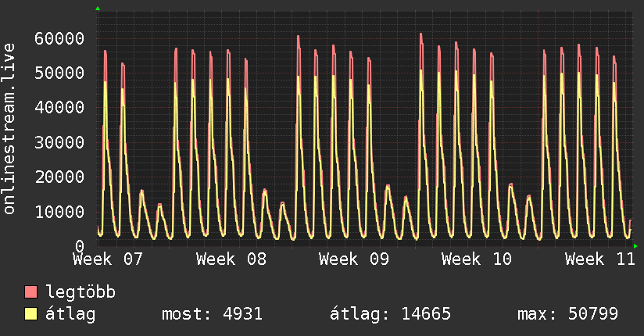Click the 40000 y-axis label
644x336 pixels.
[59, 108]
